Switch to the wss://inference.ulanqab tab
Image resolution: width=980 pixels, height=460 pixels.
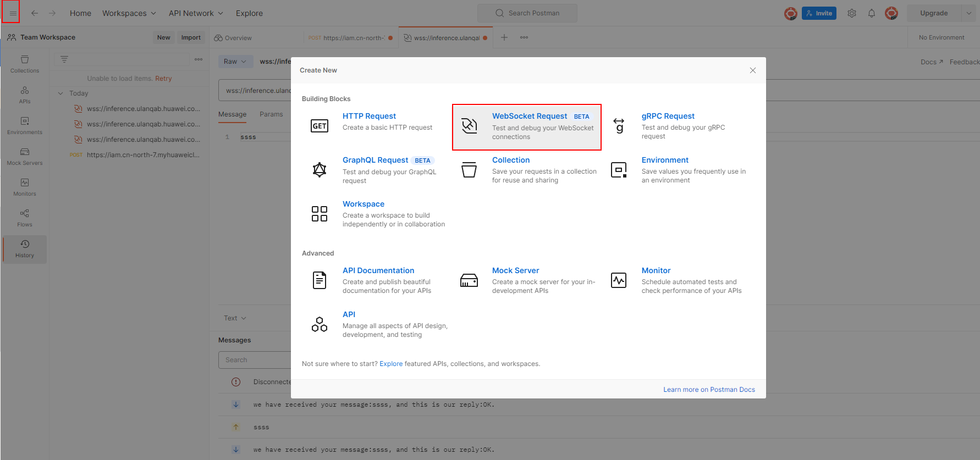[x=445, y=38]
